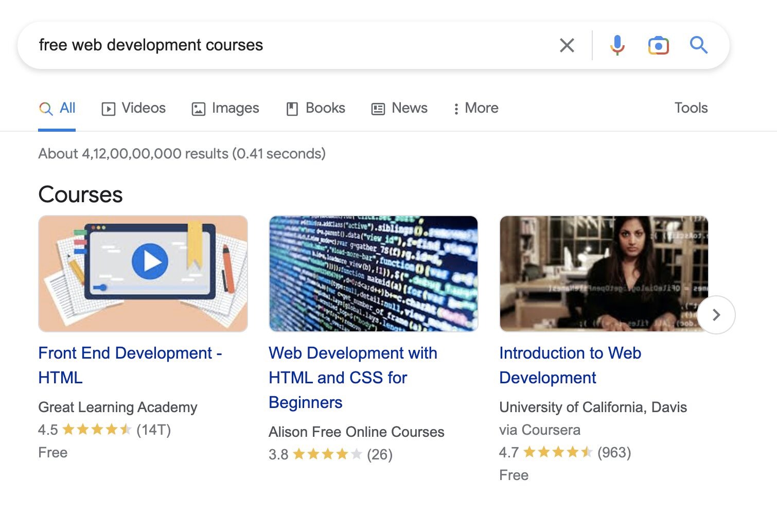The height and width of the screenshot is (532, 777).
Task: Open the code screen thumbnail for Alison course
Action: click(x=374, y=274)
